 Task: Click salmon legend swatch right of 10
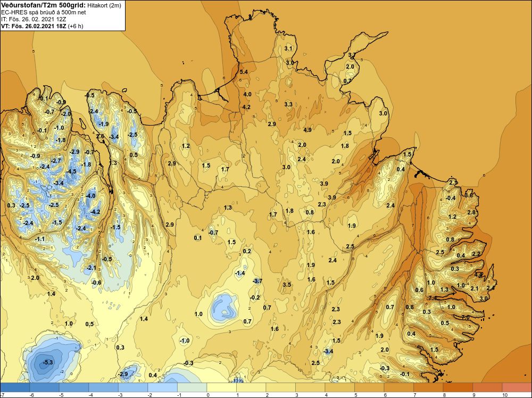coord(517,387)
